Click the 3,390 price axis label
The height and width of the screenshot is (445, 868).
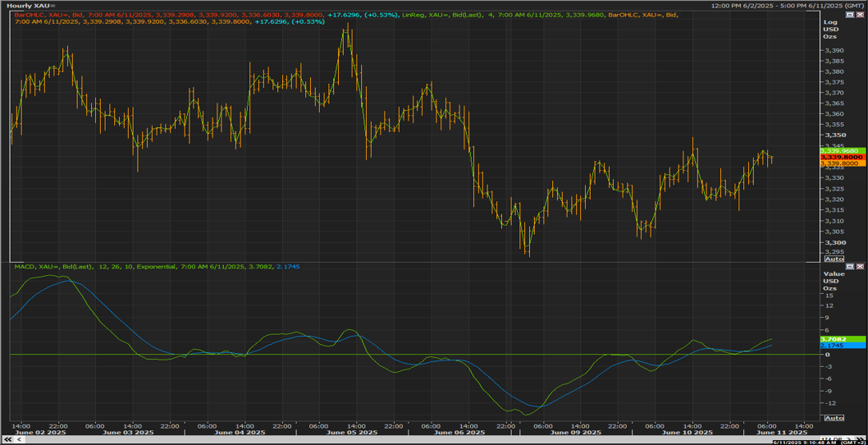(834, 50)
